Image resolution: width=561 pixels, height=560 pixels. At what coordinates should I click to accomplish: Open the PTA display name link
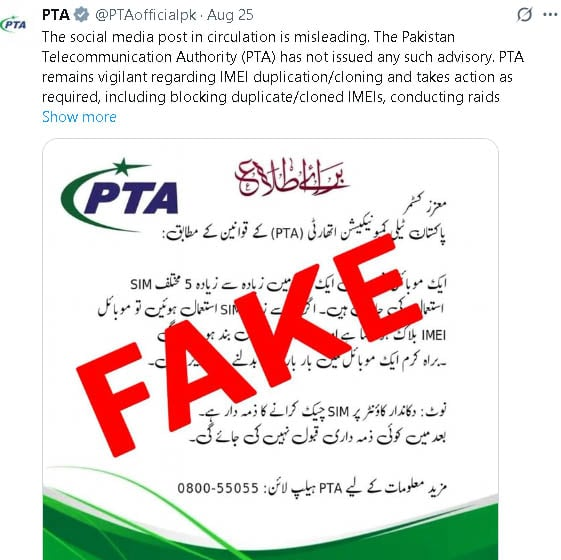click(55, 15)
